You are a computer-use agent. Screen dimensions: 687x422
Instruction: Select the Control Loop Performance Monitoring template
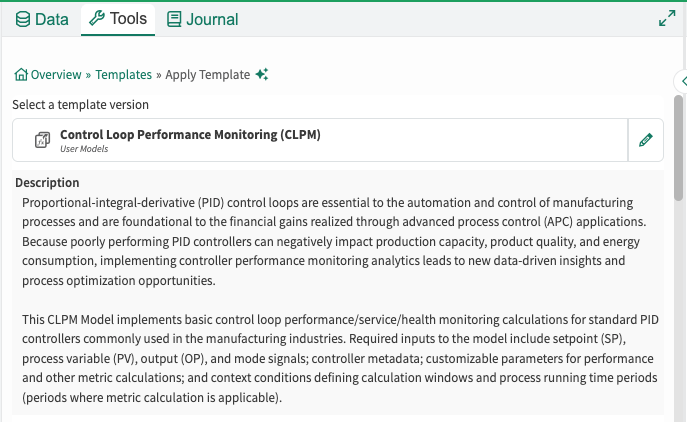(x=320, y=140)
